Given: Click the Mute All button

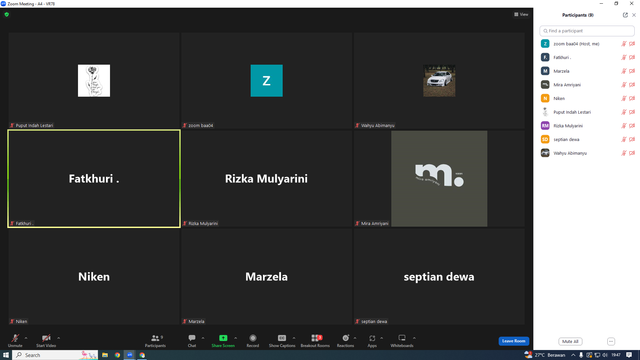Looking at the screenshot, I should [570, 341].
